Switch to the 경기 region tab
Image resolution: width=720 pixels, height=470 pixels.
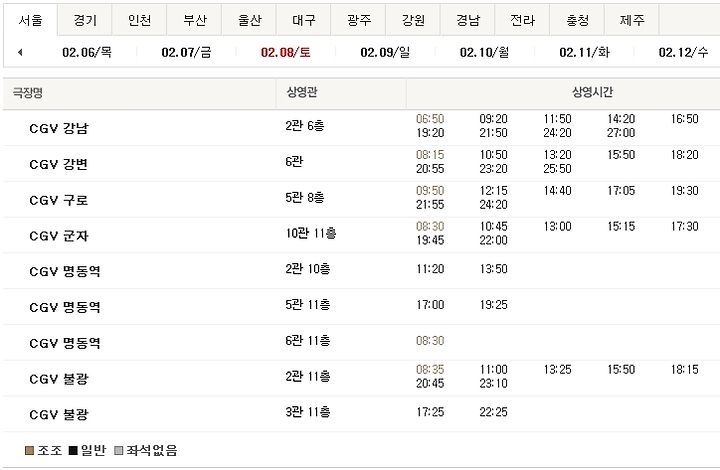coord(85,20)
